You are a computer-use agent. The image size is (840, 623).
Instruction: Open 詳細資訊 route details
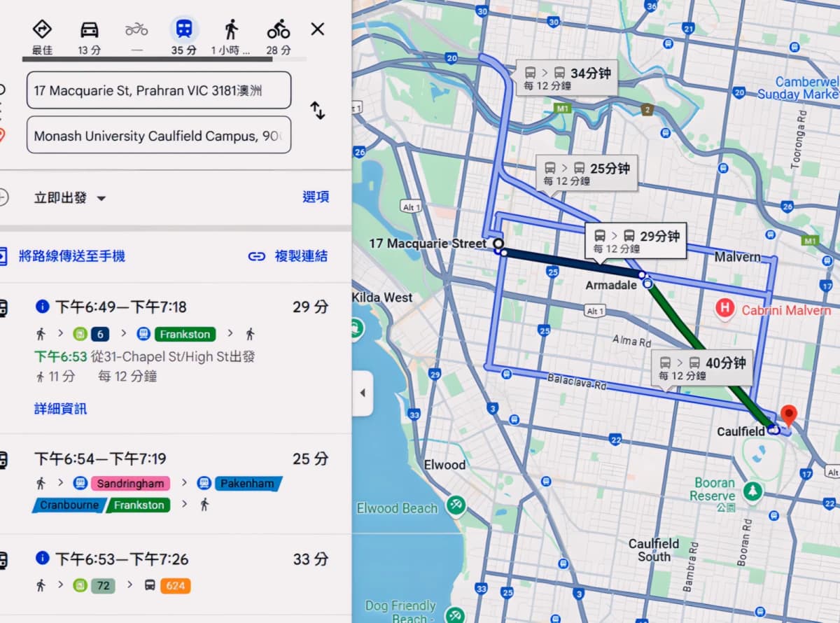60,409
